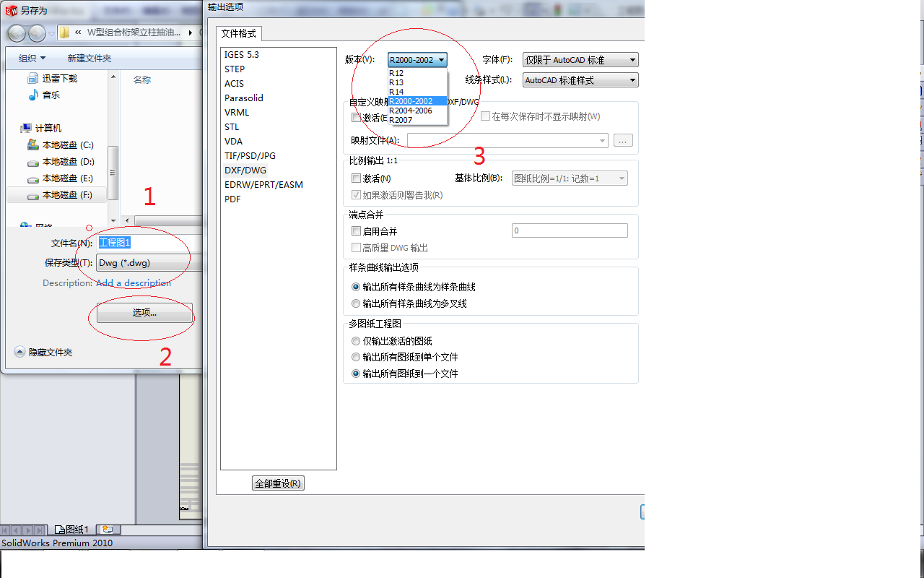
Task: Open the 组织 dropdown in the Save As toolbar
Action: click(31, 58)
